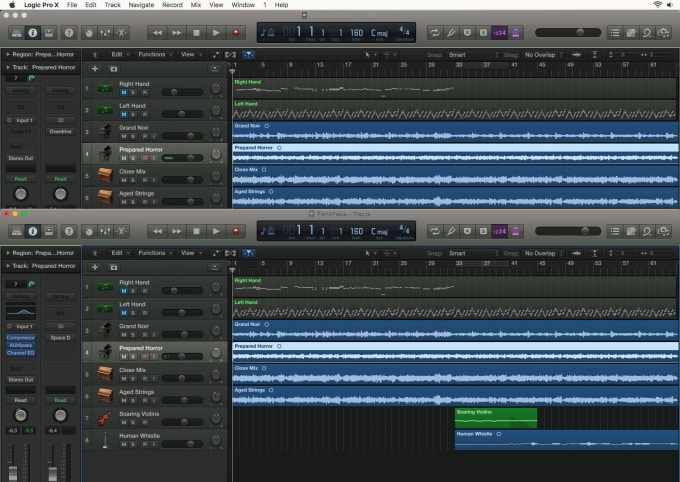Open the Mixer in the top window
Screen dimensions: 680x482
(105, 33)
